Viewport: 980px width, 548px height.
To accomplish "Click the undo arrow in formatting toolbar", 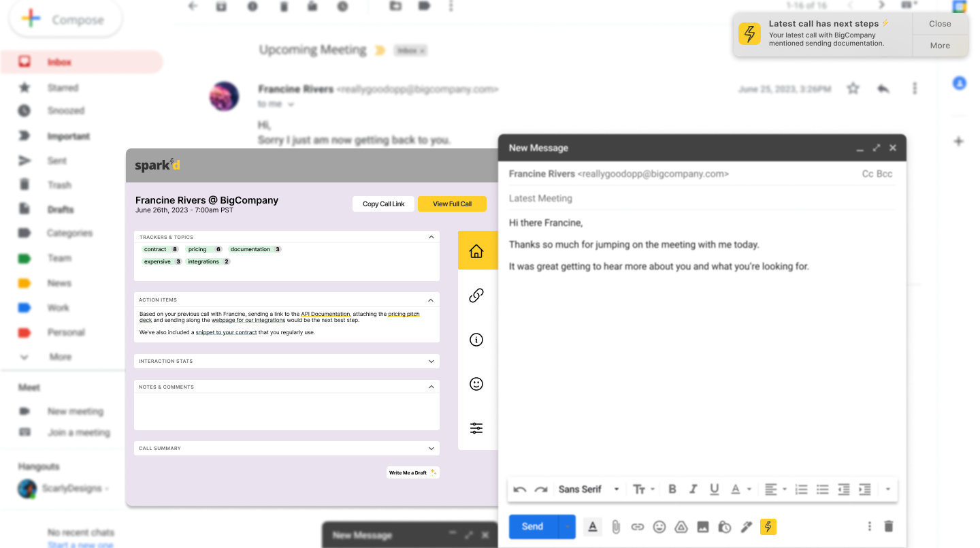I will click(x=520, y=489).
